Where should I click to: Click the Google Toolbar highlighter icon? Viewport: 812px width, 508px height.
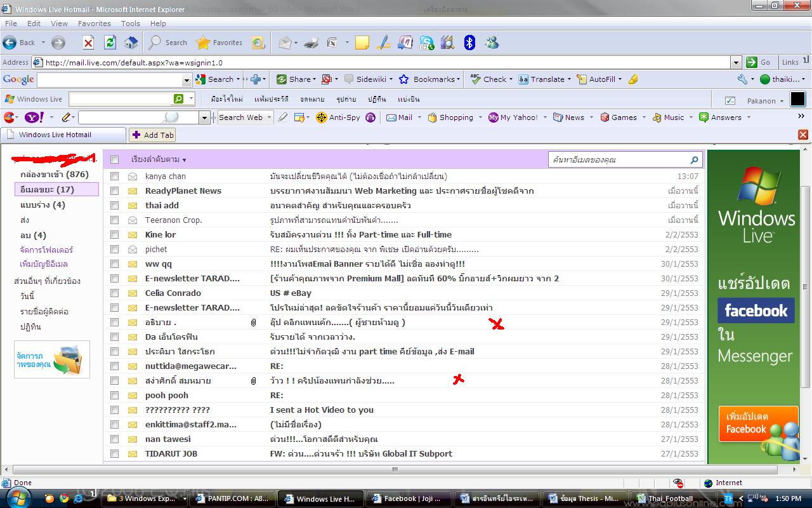click(x=632, y=79)
